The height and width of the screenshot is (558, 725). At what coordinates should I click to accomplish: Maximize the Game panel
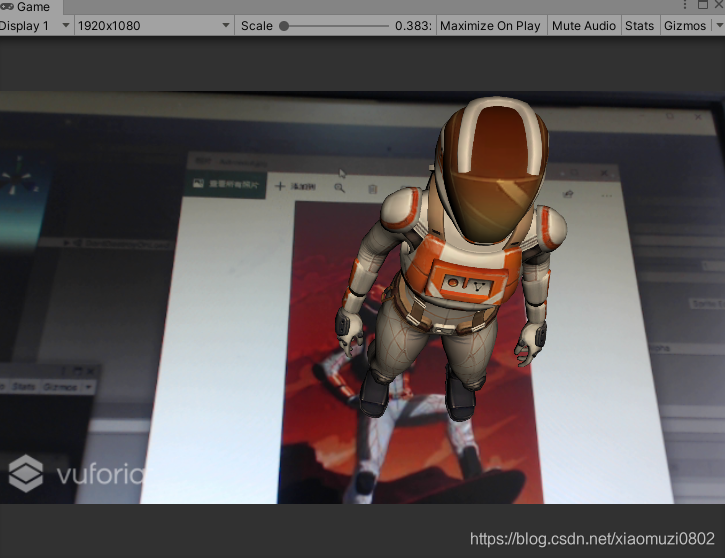point(703,5)
